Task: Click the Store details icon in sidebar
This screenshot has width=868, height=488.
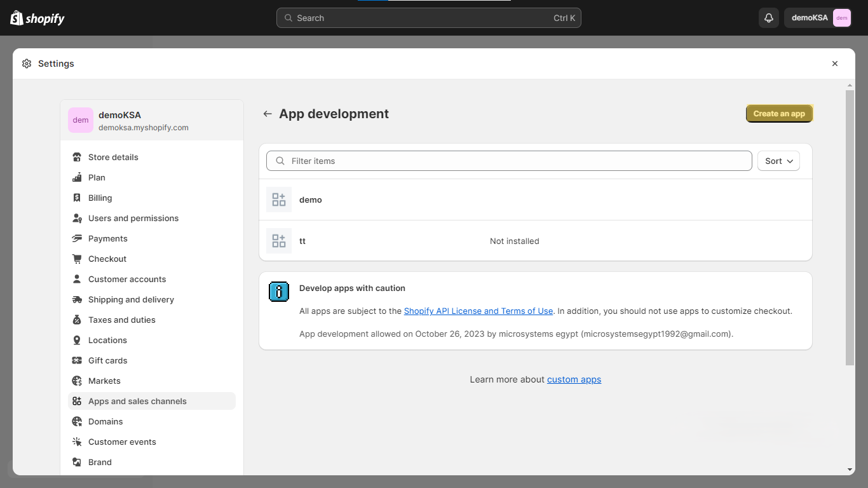Action: pos(77,157)
